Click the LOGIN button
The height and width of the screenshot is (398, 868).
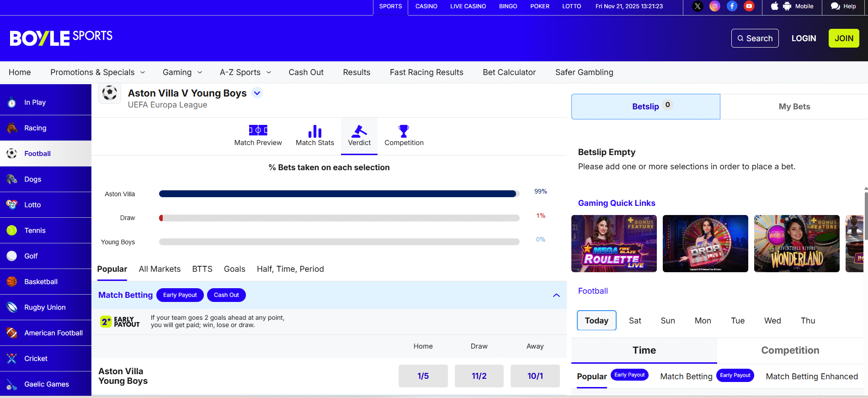pos(804,38)
